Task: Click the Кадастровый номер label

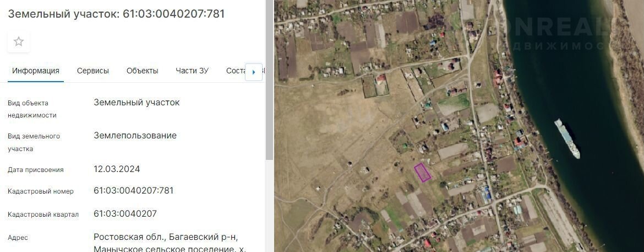Action: pyautogui.click(x=41, y=191)
